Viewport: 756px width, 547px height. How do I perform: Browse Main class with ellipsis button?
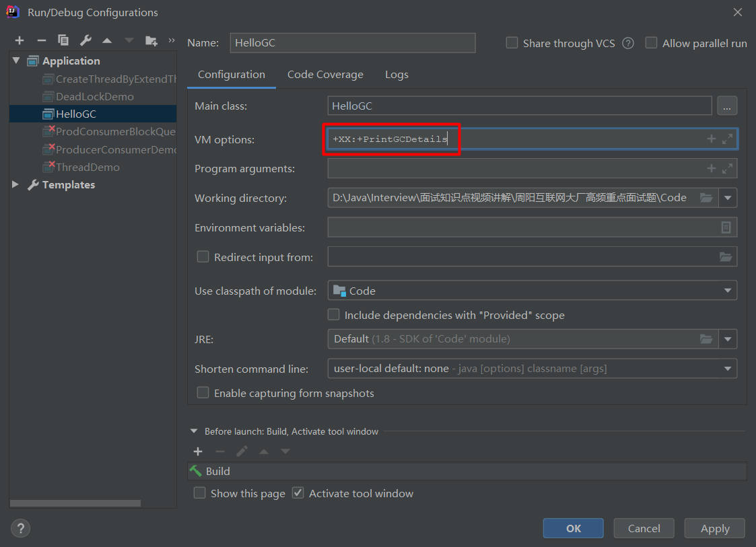727,106
